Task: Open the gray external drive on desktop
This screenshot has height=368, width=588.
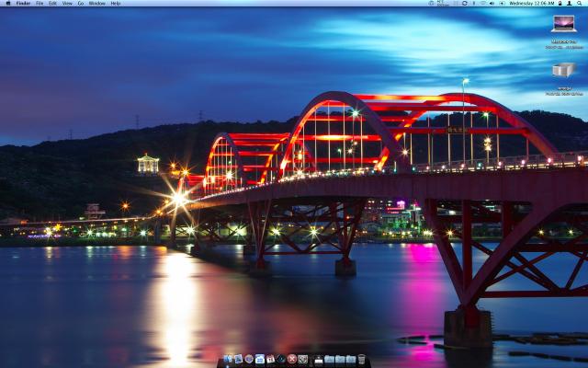Action: [563, 70]
